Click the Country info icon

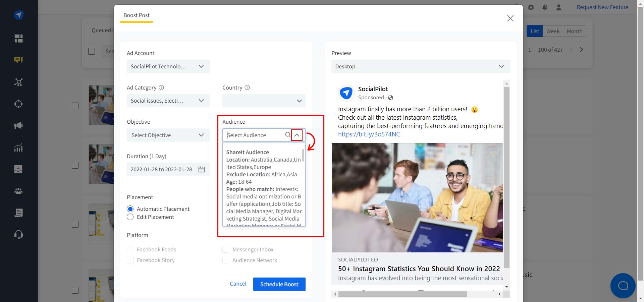click(247, 87)
